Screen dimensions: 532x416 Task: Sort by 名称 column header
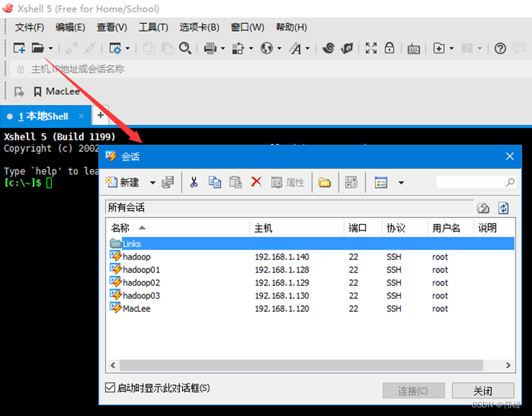pyautogui.click(x=179, y=227)
